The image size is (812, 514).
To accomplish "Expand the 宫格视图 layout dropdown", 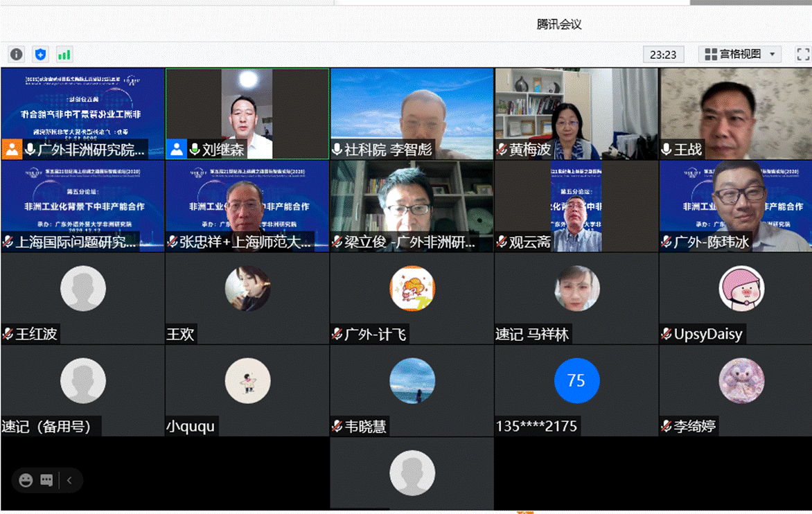I will [x=773, y=54].
